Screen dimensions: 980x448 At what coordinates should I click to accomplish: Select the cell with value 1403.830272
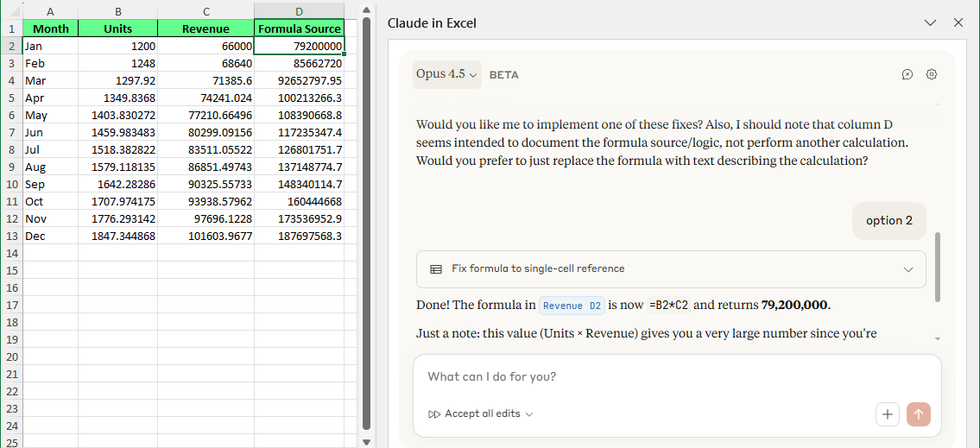[118, 115]
